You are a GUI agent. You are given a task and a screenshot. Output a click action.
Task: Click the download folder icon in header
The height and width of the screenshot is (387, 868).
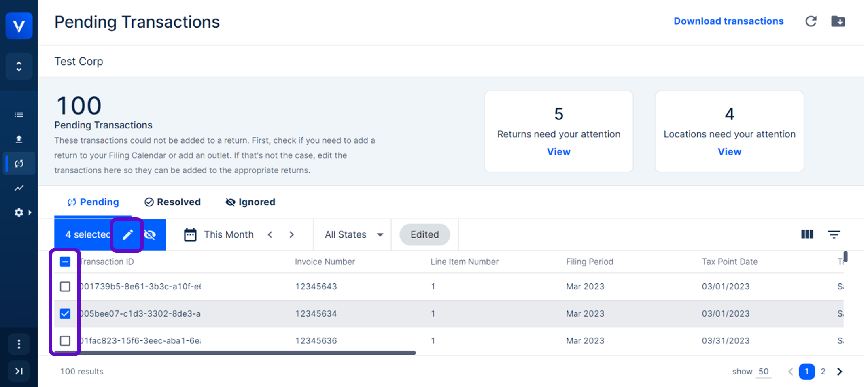coord(838,21)
